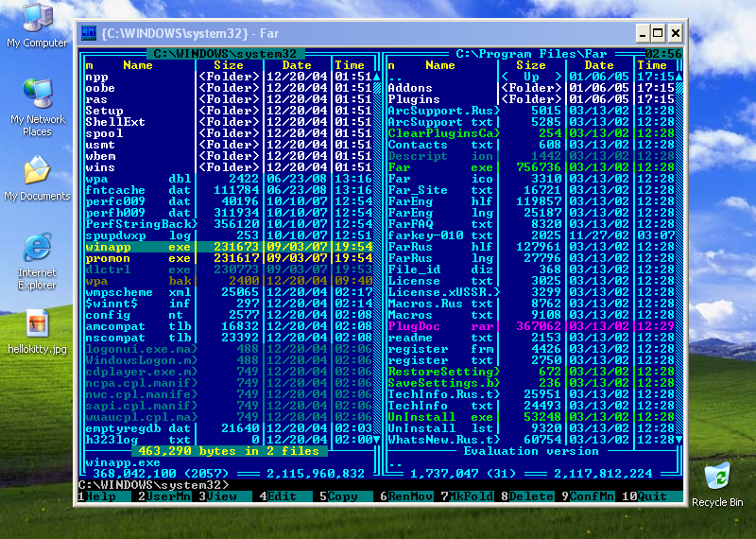Select amcompat tlb file

[x=229, y=326]
